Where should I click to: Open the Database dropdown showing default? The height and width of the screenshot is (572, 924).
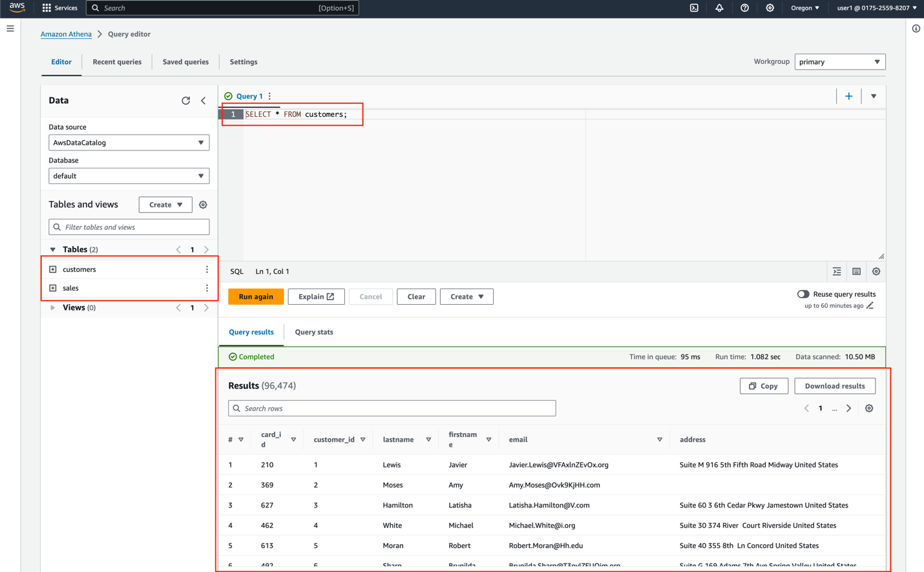[129, 176]
